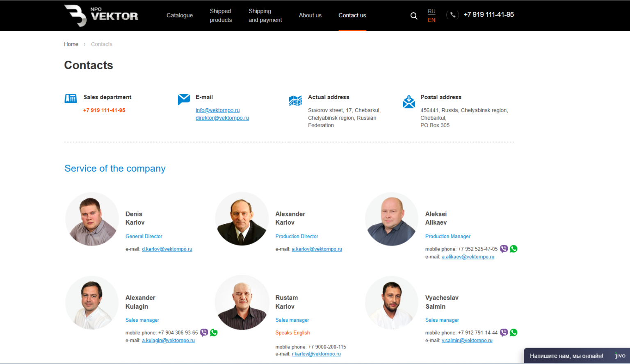Click the info@vektornpo.ru email link

[x=217, y=110]
